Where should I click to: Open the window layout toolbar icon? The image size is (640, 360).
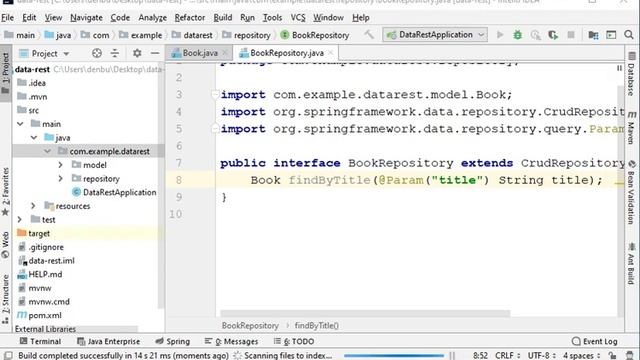611,35
